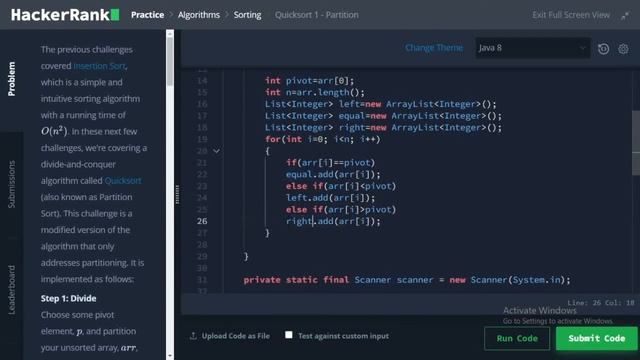640x360 pixels.
Task: Click Exit Full Screen View
Action: coord(571,15)
